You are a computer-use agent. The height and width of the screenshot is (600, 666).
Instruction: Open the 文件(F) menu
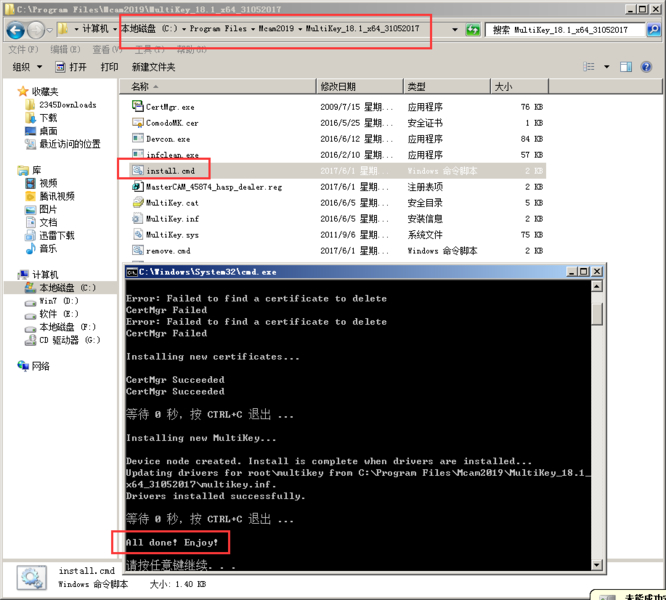tap(23, 49)
